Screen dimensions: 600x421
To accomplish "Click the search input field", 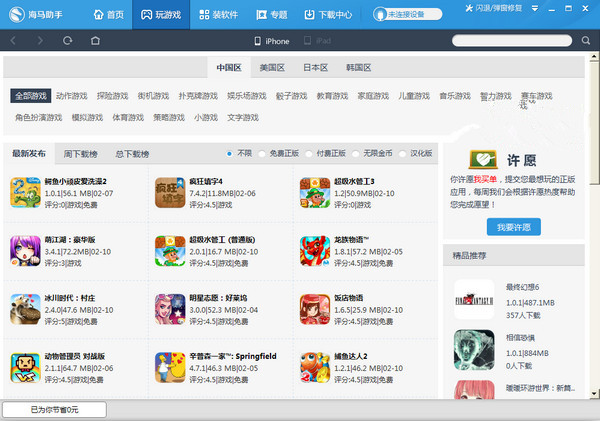I will [x=514, y=41].
